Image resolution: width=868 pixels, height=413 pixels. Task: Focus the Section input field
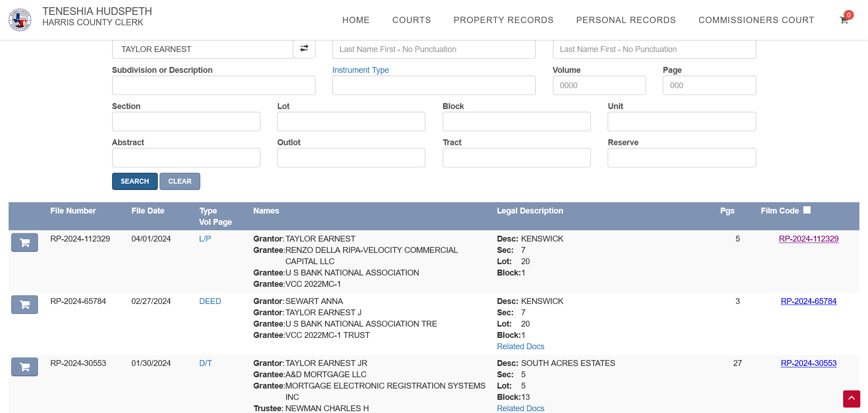[186, 122]
